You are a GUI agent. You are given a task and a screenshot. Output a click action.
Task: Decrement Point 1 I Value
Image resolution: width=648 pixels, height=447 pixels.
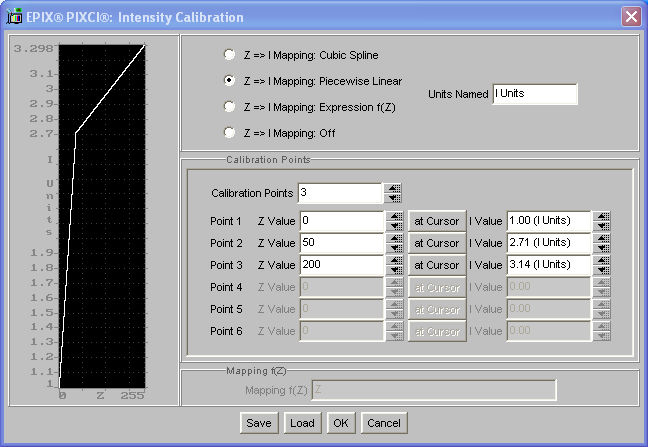tap(601, 226)
